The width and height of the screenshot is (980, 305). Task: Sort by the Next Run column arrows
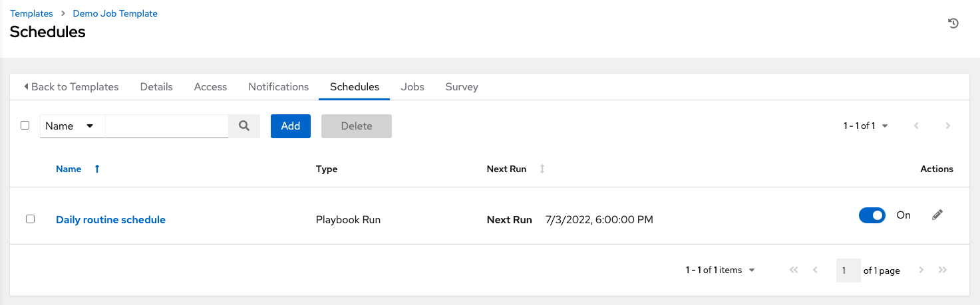click(542, 169)
